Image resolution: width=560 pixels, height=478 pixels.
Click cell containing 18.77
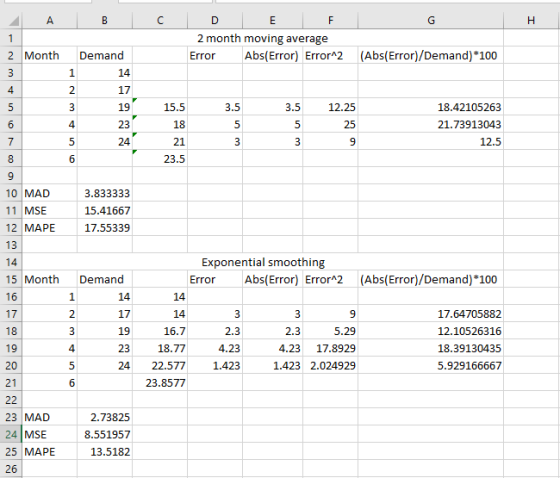pyautogui.click(x=160, y=348)
